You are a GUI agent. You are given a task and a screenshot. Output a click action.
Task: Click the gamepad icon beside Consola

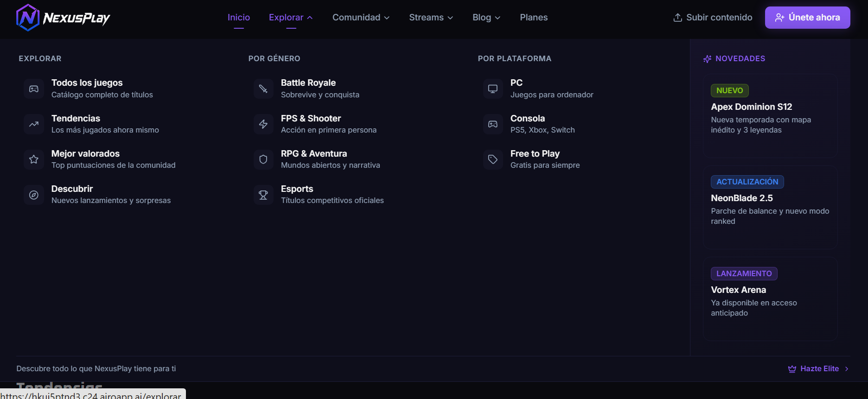493,124
